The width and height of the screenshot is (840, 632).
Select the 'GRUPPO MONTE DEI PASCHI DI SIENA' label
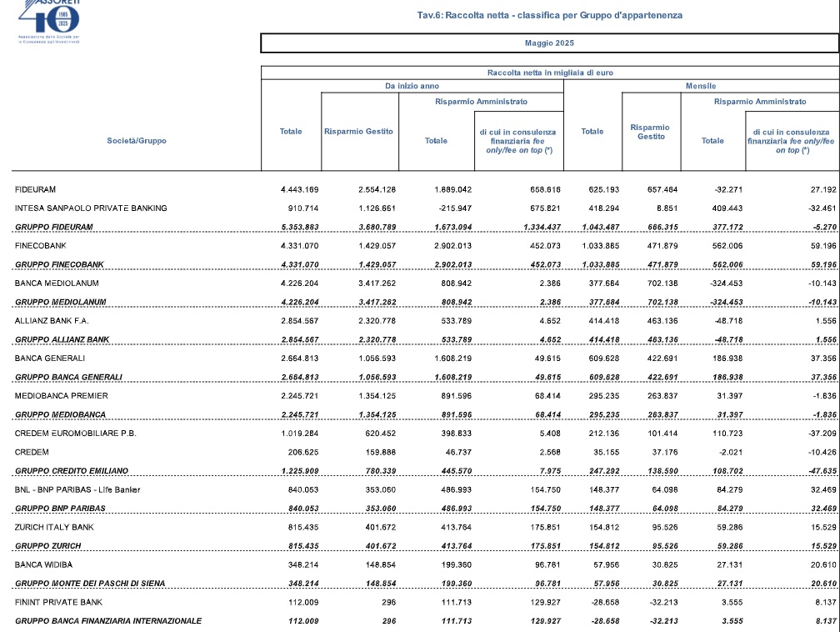point(90,584)
